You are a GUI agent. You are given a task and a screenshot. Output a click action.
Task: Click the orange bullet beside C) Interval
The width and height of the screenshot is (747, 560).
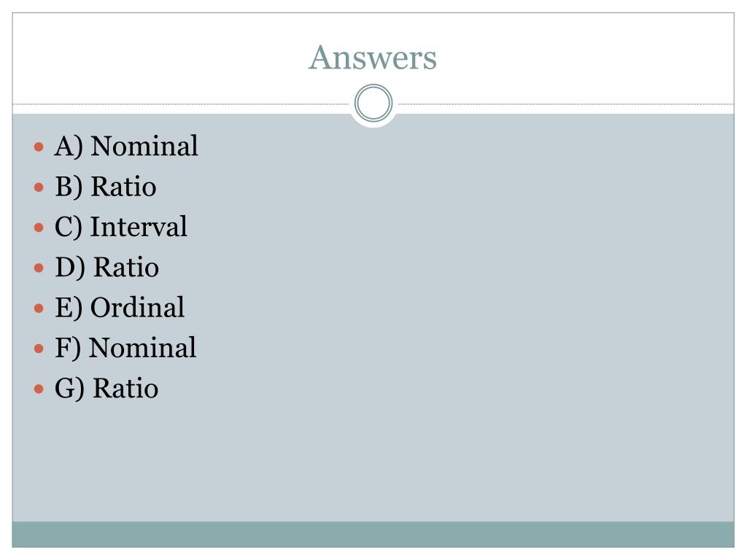click(39, 227)
